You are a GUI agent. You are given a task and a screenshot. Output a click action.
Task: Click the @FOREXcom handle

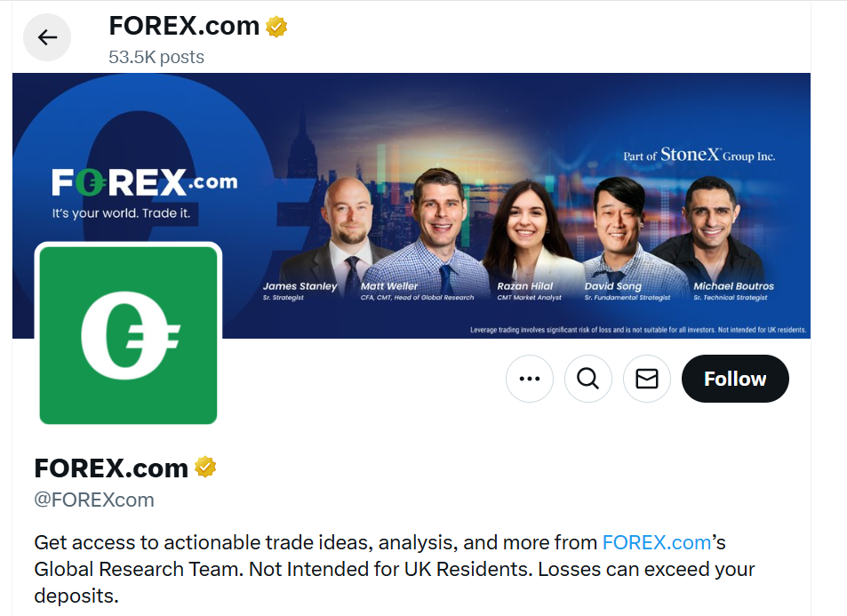(x=94, y=500)
